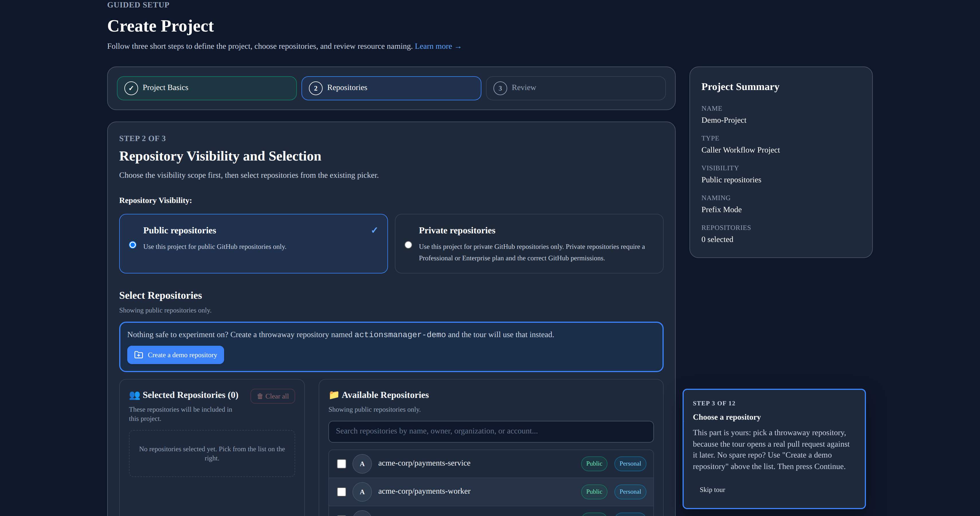
Task: Click Skip tour in the tour popup
Action: tap(712, 490)
